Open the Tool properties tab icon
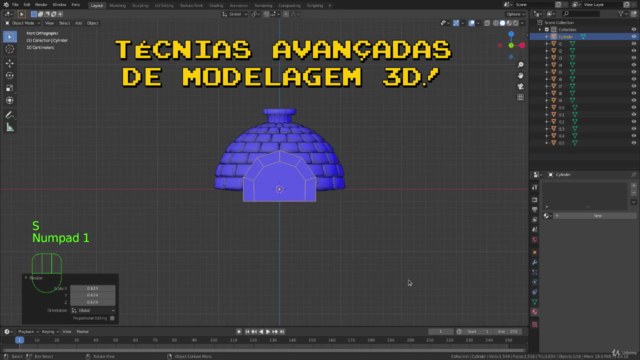The image size is (640, 360). click(535, 187)
